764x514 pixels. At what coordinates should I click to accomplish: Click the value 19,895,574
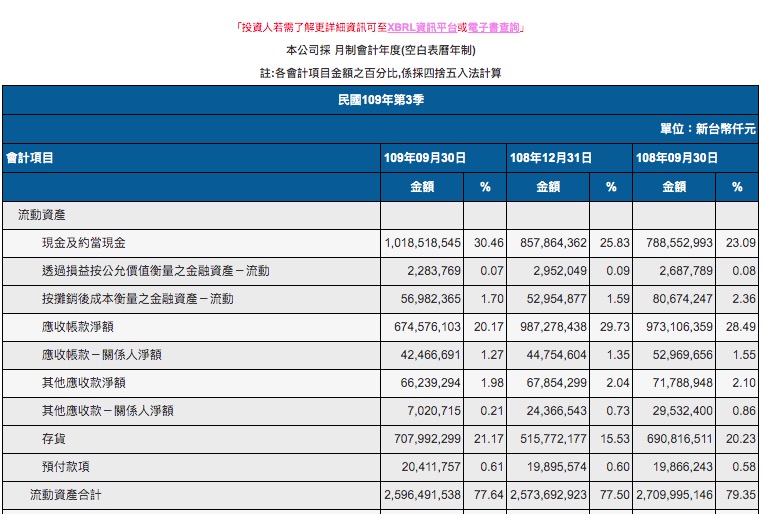pyautogui.click(x=556, y=467)
